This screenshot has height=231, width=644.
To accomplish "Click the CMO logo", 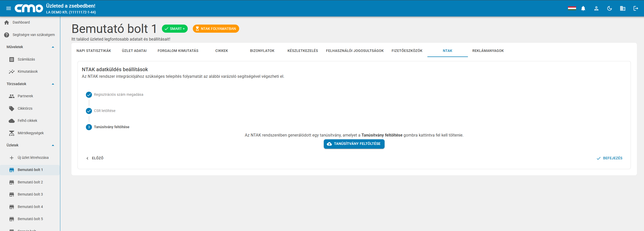I will pos(29,8).
